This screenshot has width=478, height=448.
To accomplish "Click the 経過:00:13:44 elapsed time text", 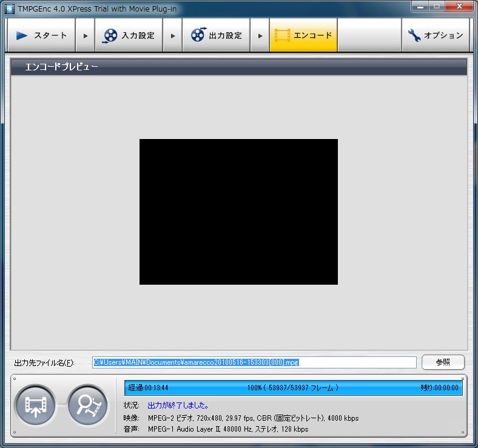I will 148,388.
